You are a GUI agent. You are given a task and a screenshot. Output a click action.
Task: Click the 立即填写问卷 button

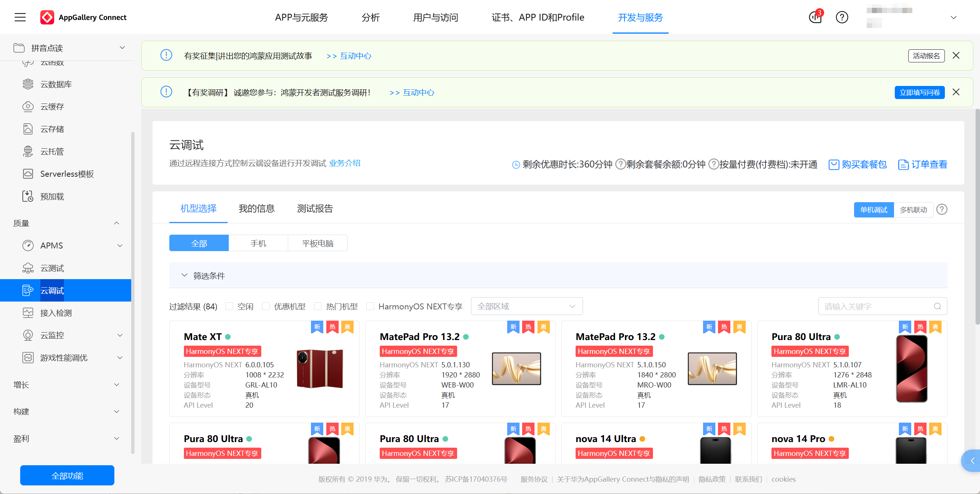pyautogui.click(x=919, y=92)
